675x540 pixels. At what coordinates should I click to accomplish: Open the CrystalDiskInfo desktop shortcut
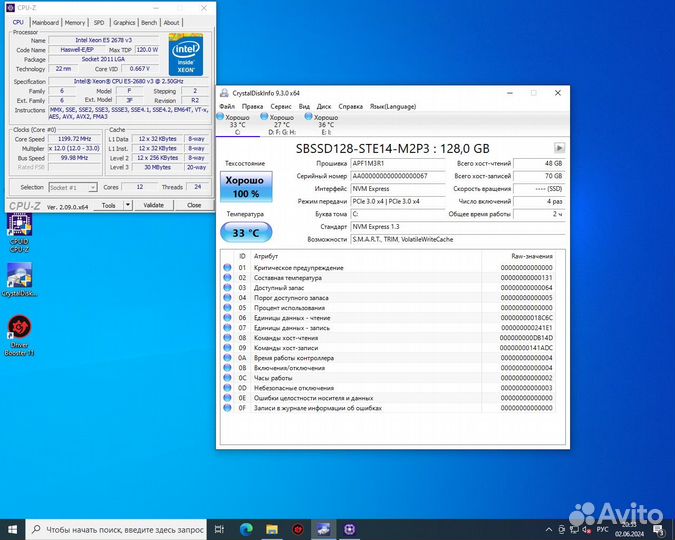(19, 280)
